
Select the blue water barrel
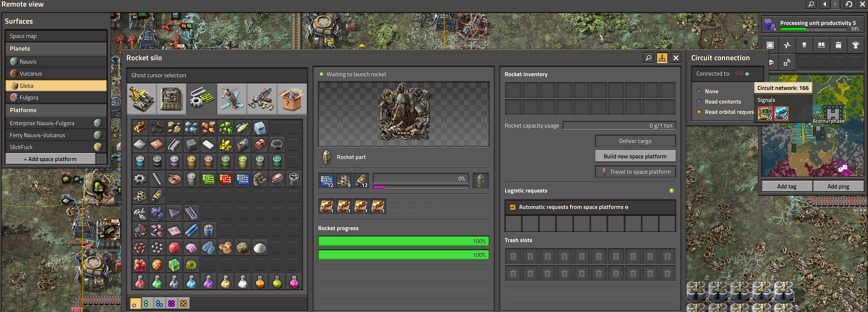(140, 162)
